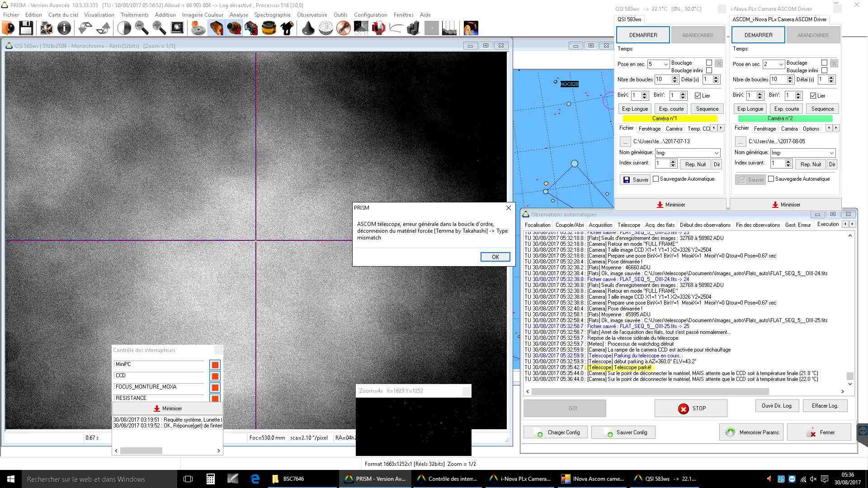Click the info icon in the toolbar
Viewport: 868px width, 488px height.
(64, 28)
